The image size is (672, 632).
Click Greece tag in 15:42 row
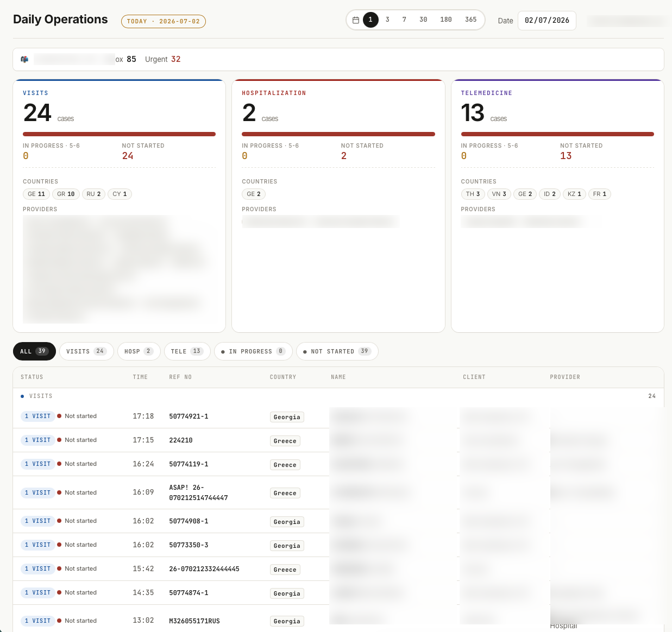[285, 570]
